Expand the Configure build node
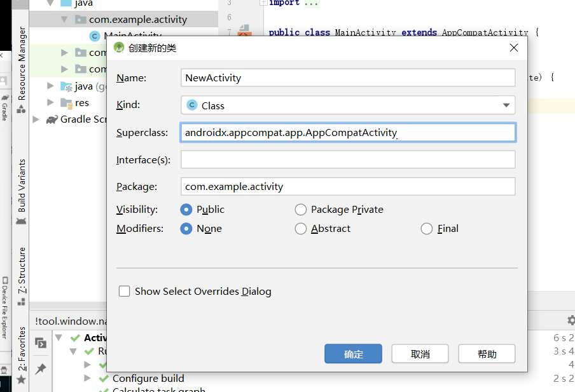This screenshot has height=392, width=575. click(x=87, y=378)
